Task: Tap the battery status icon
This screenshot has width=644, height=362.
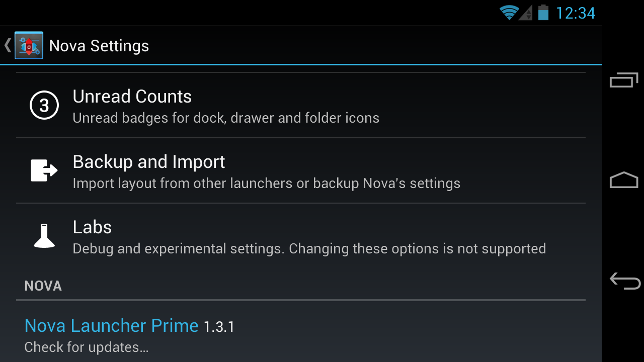Action: [x=543, y=13]
